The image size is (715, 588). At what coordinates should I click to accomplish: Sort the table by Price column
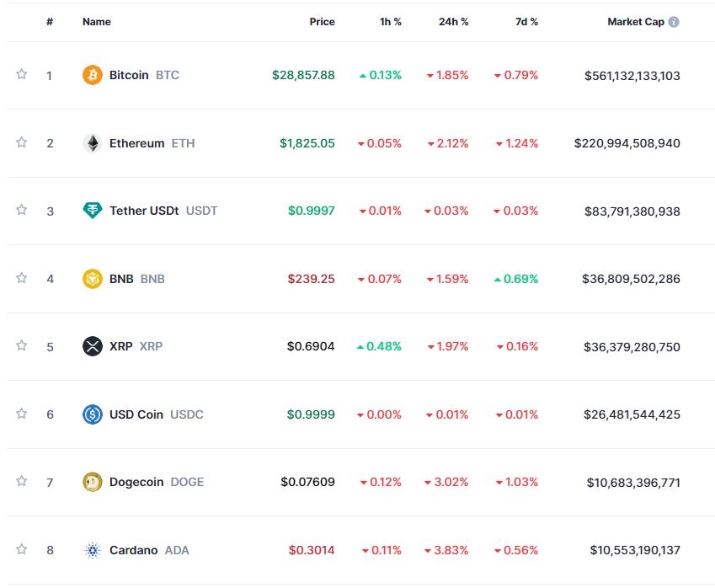(322, 22)
